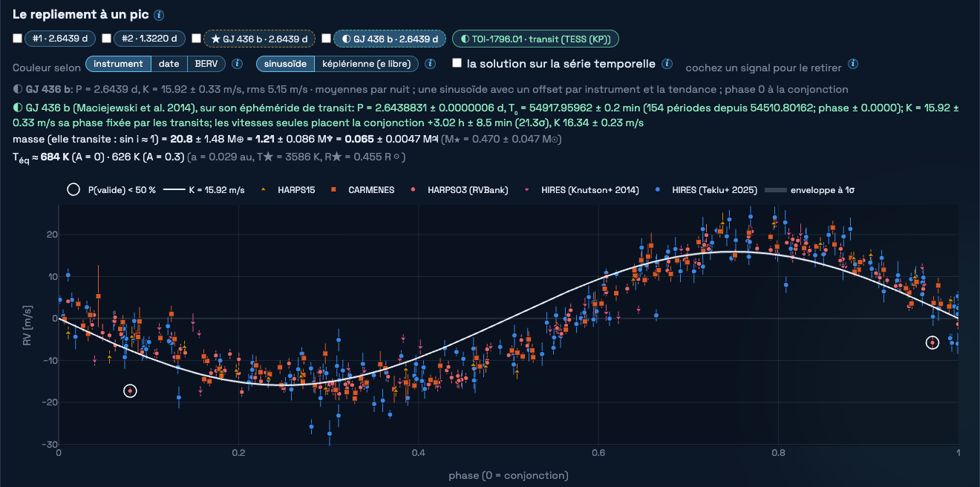This screenshot has width=980, height=487.
Task: Switch to 'képlérienne (e libre)' model
Action: pos(367,64)
